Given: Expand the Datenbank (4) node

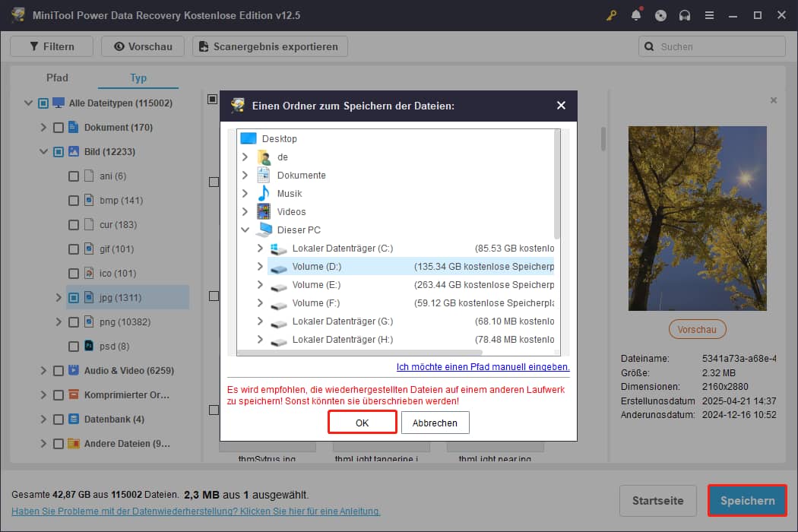Looking at the screenshot, I should click(43, 419).
